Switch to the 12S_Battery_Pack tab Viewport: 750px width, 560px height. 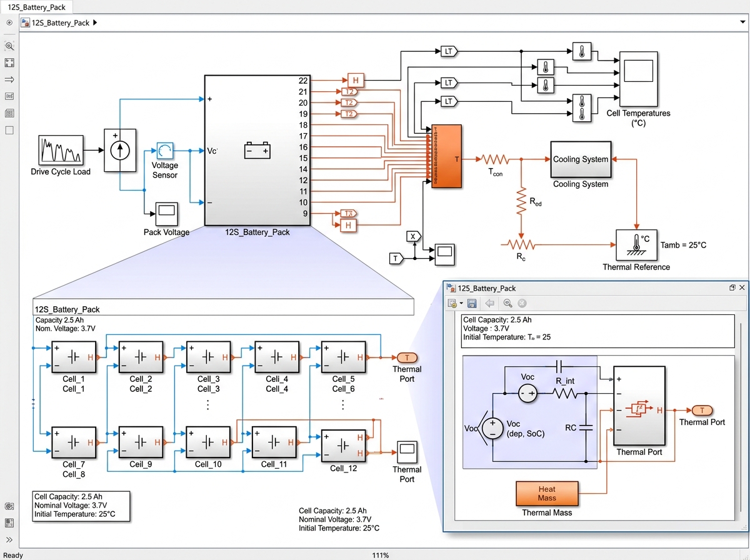[36, 7]
